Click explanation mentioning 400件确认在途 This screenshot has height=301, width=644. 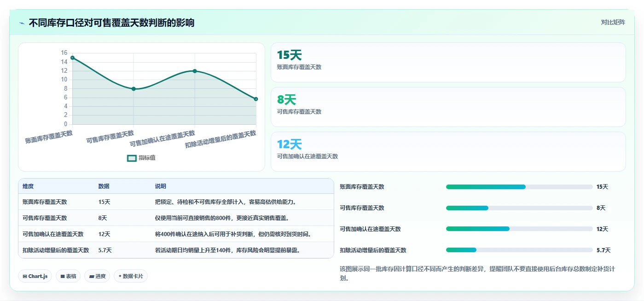tap(233, 234)
